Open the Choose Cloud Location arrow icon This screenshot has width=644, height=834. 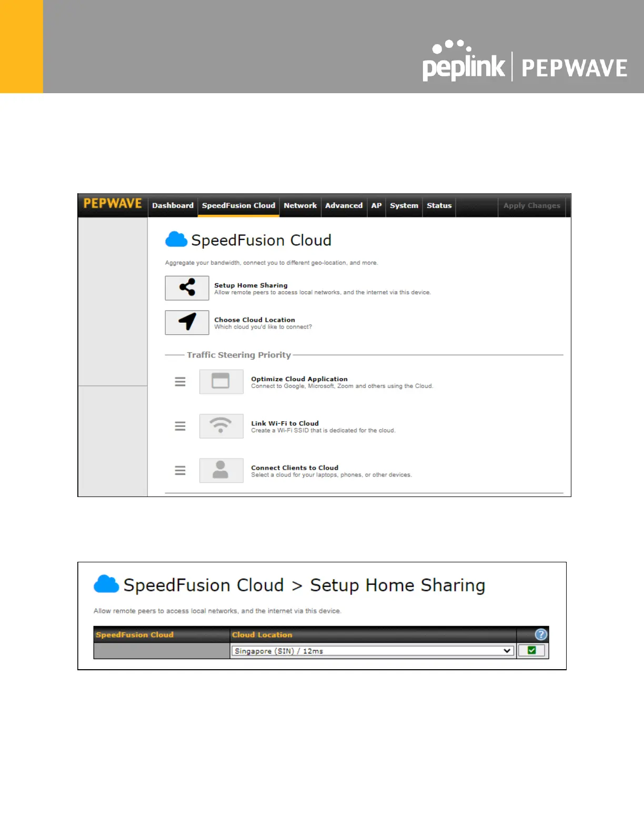pos(187,322)
